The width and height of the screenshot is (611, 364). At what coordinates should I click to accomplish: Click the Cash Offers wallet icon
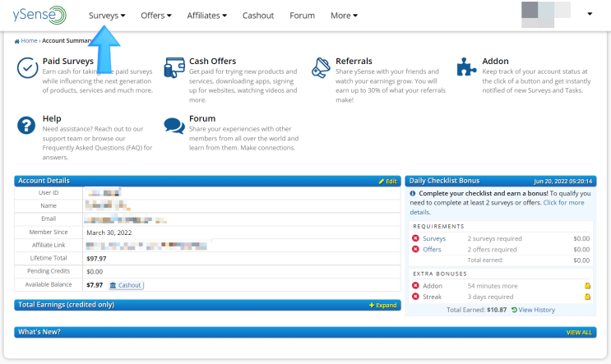(x=174, y=67)
